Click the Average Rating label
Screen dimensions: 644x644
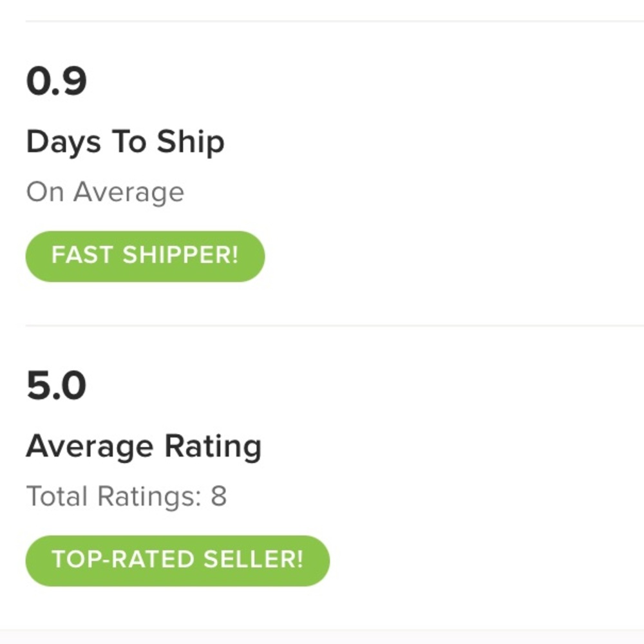click(x=144, y=444)
